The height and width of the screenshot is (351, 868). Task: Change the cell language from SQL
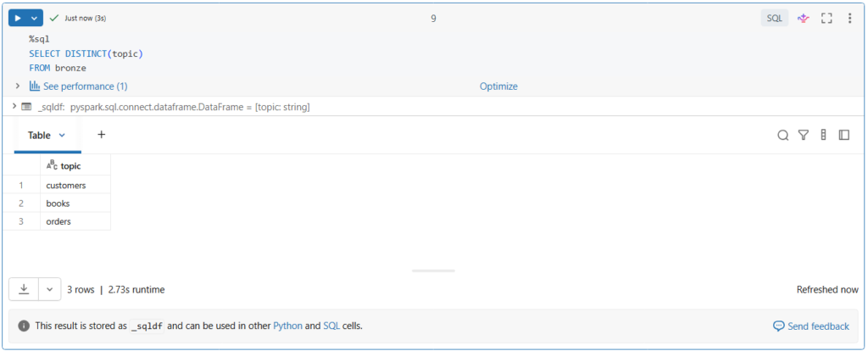tap(774, 18)
